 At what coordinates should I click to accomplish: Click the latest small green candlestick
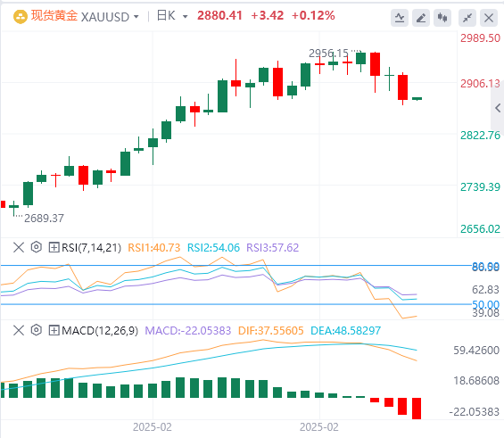(417, 99)
